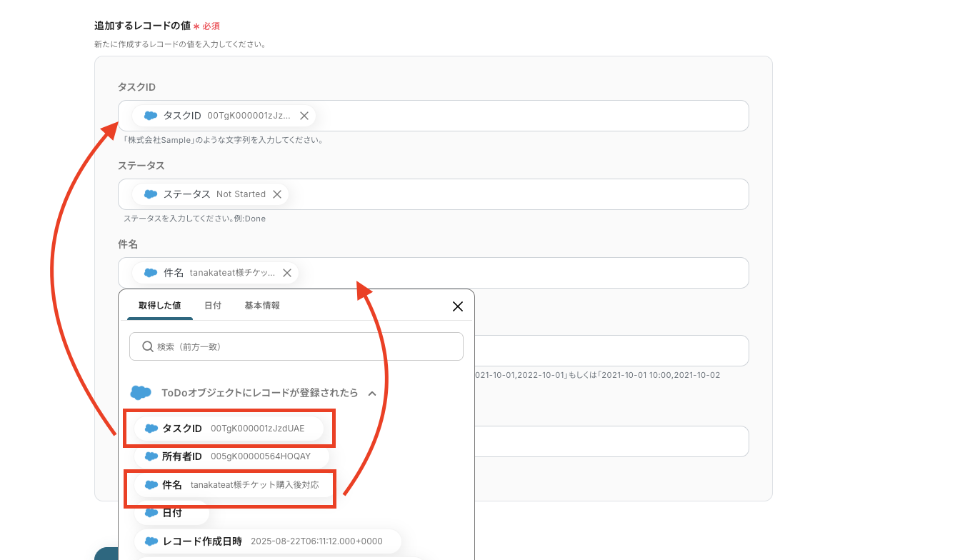Remove the ステータス Not Started chip
The width and height of the screenshot is (960, 560).
click(277, 194)
